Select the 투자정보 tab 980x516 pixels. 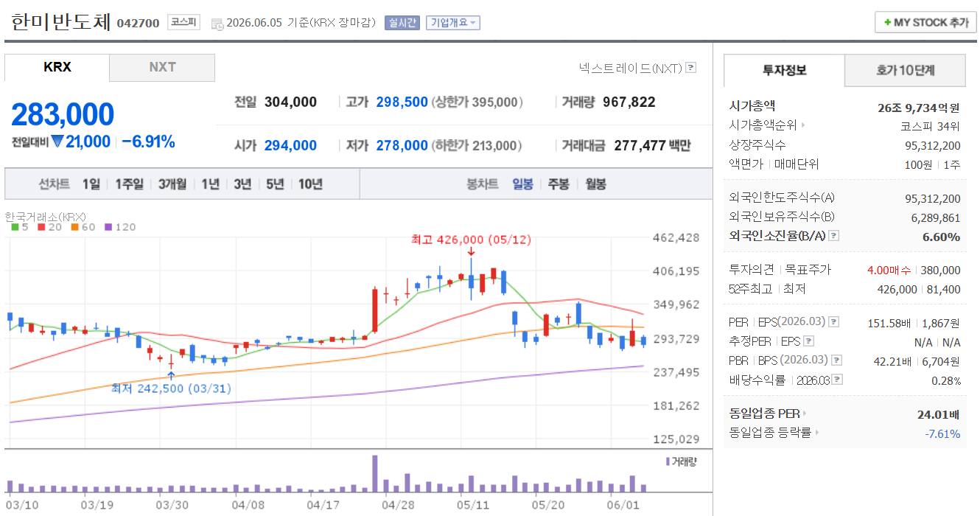784,71
